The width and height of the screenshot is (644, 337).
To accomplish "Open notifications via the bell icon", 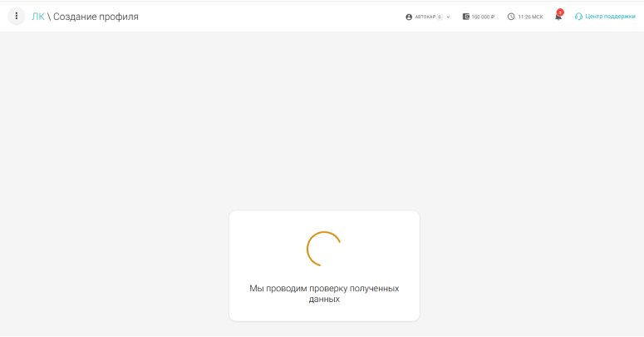I will click(x=558, y=17).
